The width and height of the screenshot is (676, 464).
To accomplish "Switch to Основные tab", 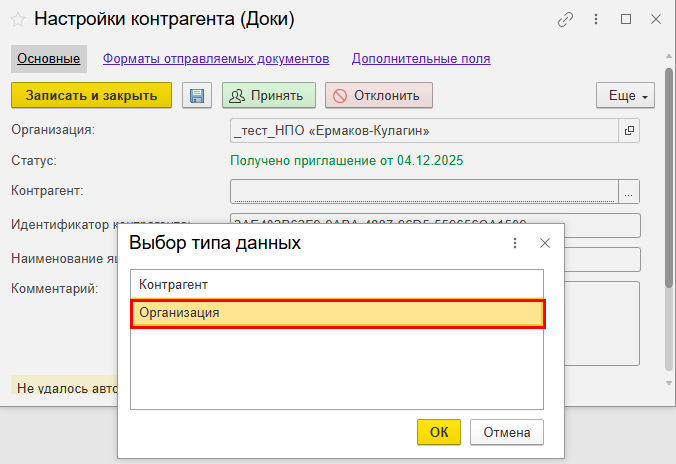I will tap(48, 59).
